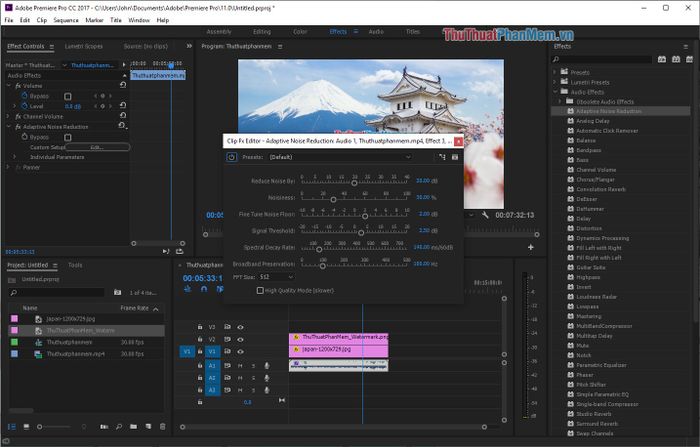The height and width of the screenshot is (447, 700).
Task: Toggle timeline Snap magnet icon
Action: click(x=204, y=289)
